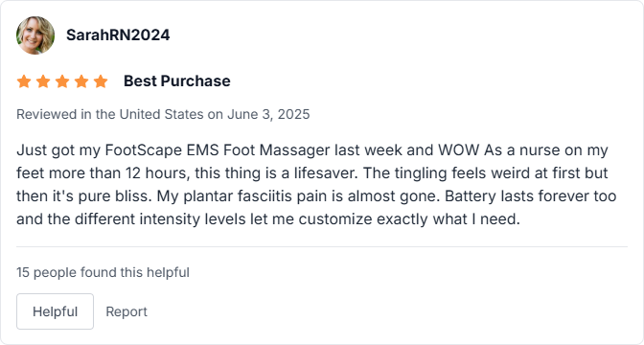Click the word 'WOW' in the review
644x345 pixels.
tap(458, 150)
